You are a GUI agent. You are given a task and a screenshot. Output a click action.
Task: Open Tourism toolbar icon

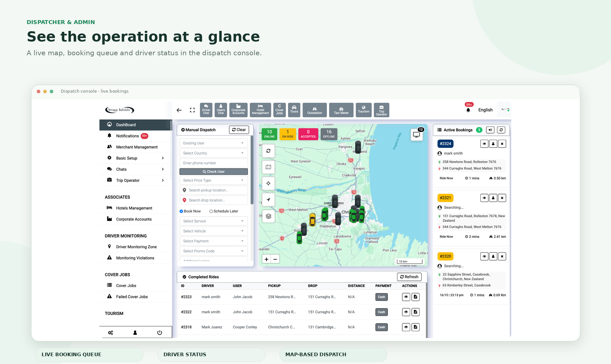(x=363, y=110)
